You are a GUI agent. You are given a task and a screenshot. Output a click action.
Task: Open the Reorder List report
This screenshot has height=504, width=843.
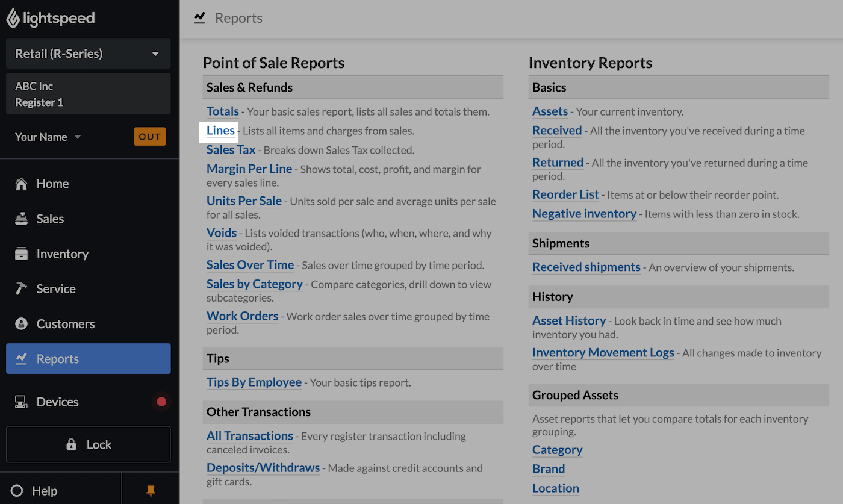[x=565, y=194]
